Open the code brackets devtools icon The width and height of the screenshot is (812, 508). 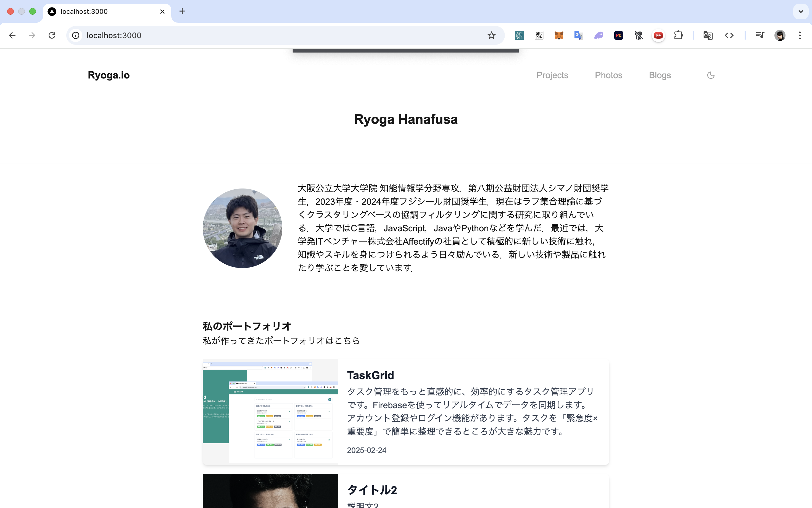(x=729, y=35)
